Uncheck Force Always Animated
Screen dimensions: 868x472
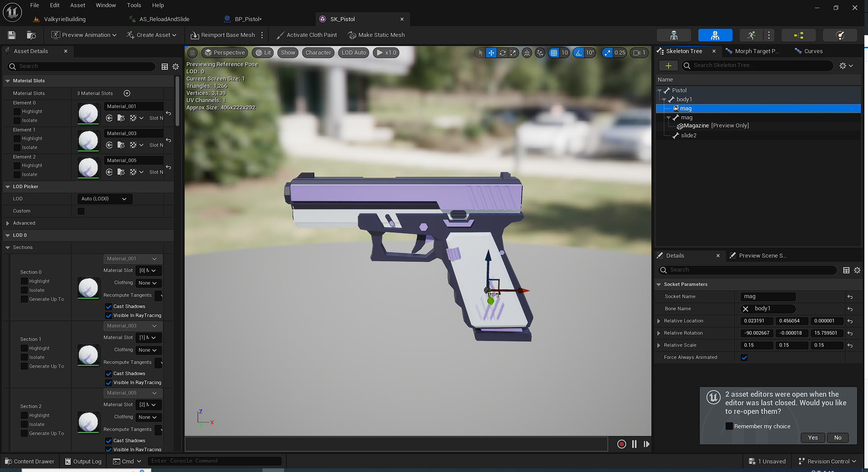[x=744, y=358]
